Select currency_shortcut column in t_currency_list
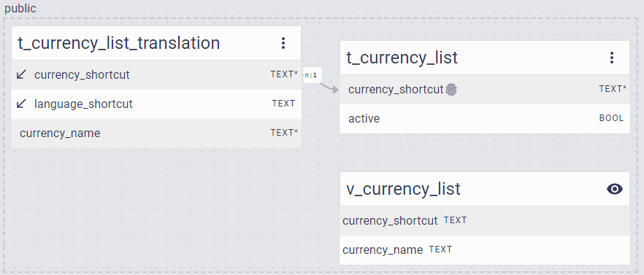The height and width of the screenshot is (275, 644). (x=485, y=90)
